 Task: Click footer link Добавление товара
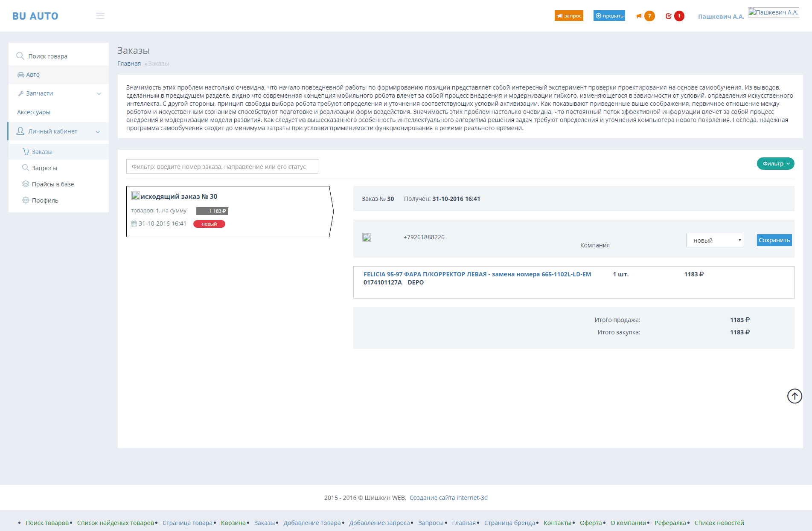[x=312, y=523]
